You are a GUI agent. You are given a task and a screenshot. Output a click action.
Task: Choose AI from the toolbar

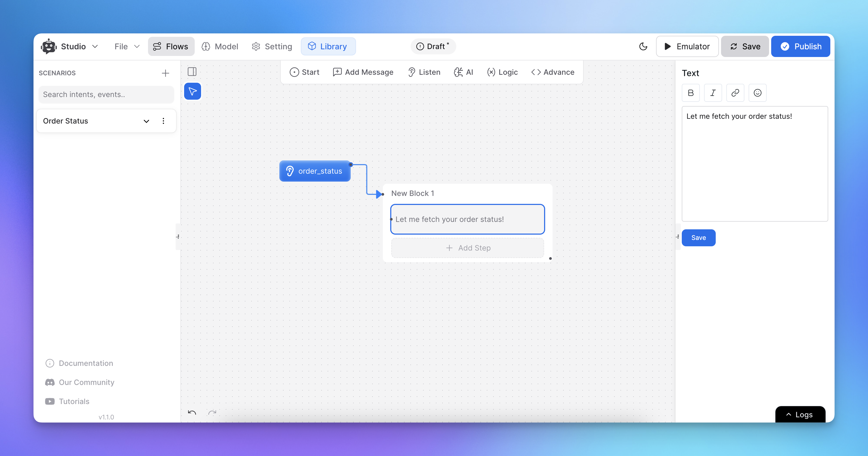[x=464, y=72]
